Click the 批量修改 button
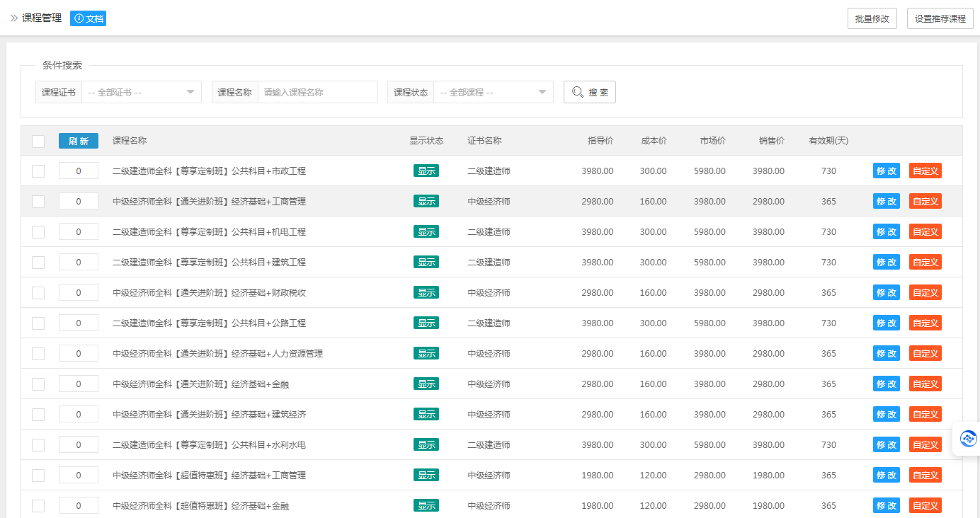The height and width of the screenshot is (518, 980). pyautogui.click(x=872, y=19)
